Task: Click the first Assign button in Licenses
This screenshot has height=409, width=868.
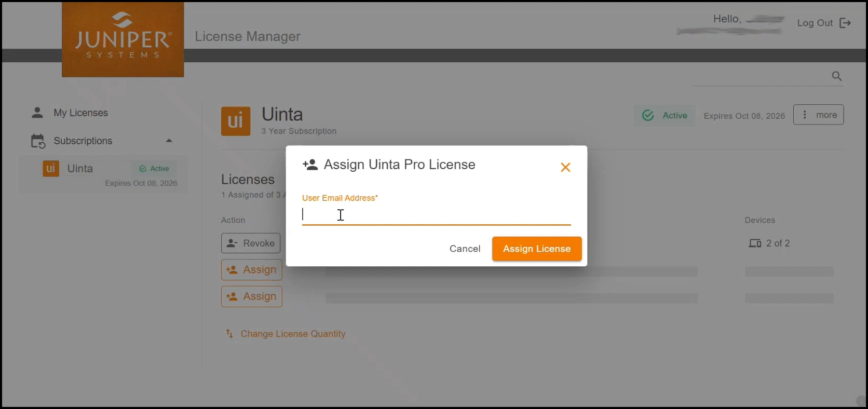Action: click(x=252, y=270)
